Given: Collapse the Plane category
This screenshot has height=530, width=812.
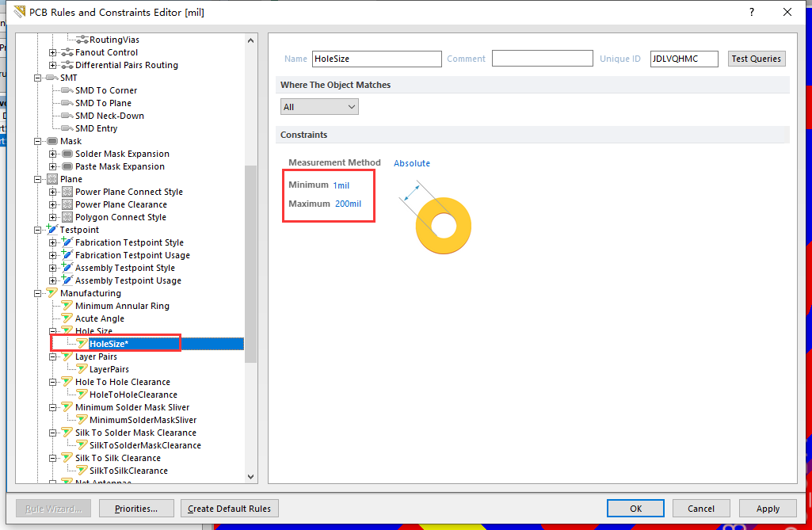Looking at the screenshot, I should tap(38, 179).
